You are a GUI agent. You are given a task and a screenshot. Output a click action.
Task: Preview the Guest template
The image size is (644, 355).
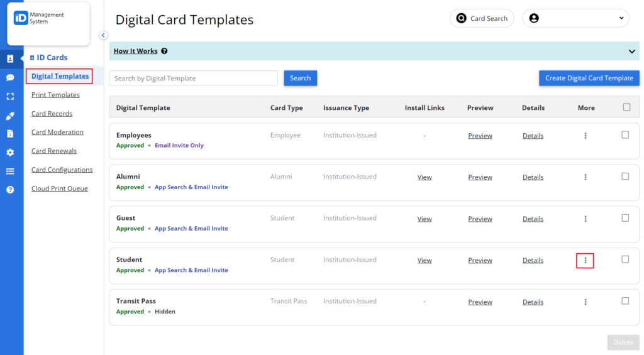tap(480, 219)
